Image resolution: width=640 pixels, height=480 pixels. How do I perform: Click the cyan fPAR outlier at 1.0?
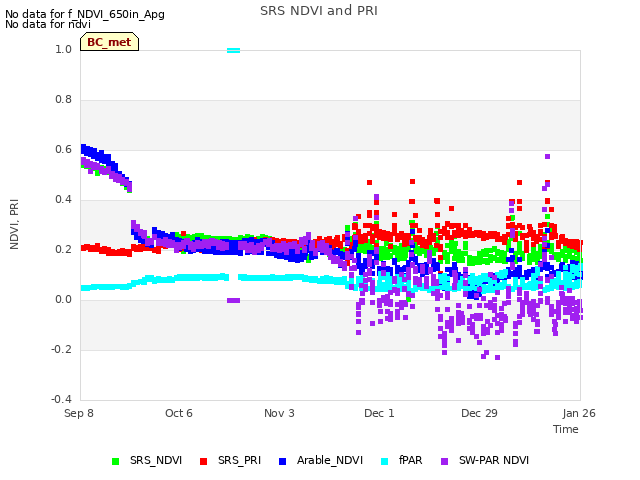[233, 51]
